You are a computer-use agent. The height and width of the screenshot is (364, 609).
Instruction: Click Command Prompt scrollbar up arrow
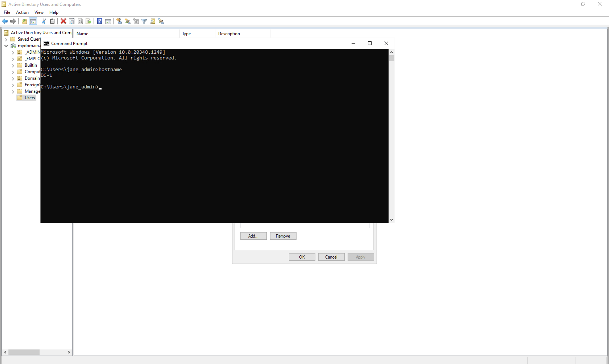(391, 52)
